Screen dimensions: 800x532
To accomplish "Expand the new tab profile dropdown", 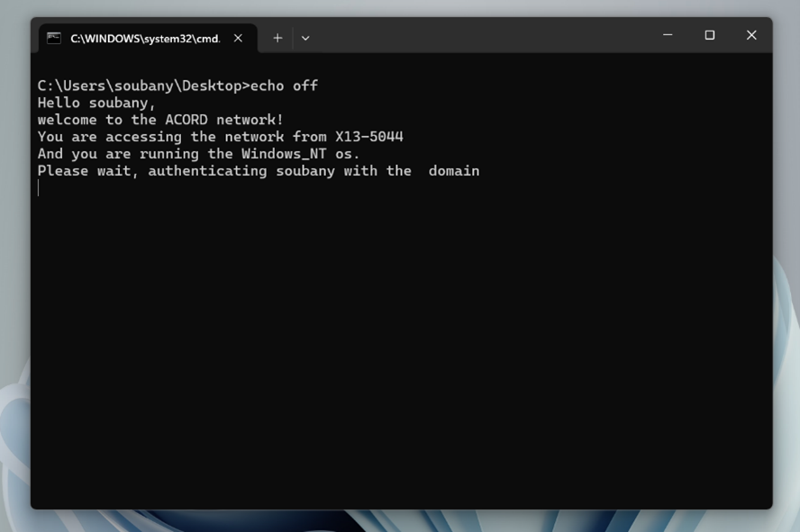I will [x=305, y=38].
